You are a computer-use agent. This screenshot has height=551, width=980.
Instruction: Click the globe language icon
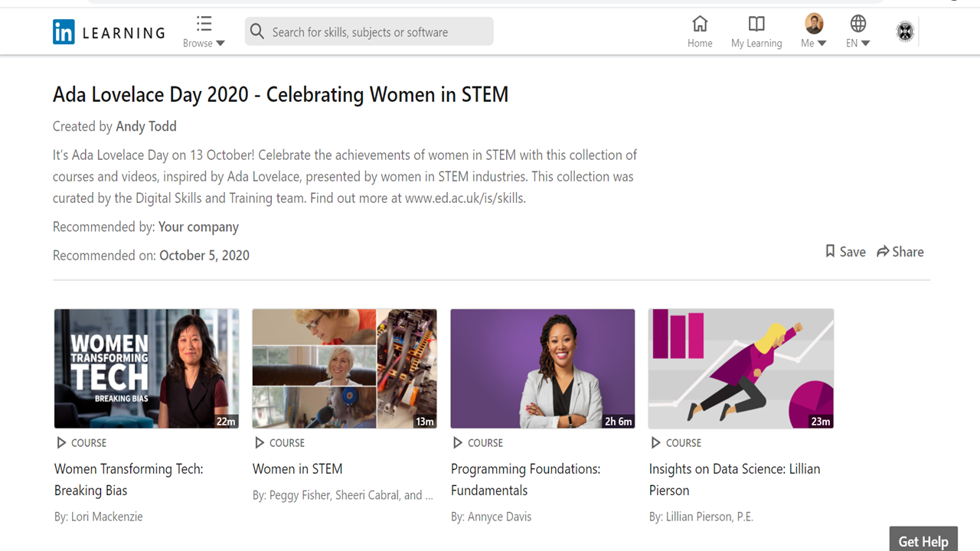[858, 23]
